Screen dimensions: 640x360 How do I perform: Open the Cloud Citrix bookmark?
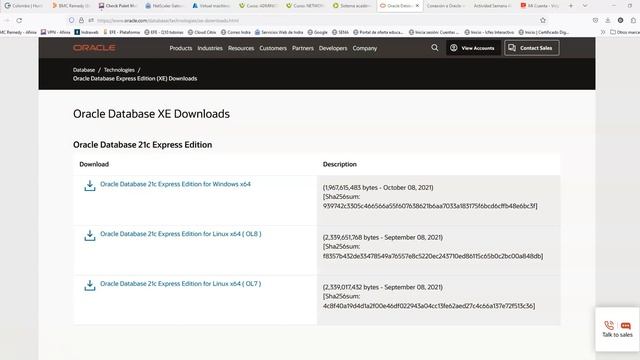pos(202,32)
